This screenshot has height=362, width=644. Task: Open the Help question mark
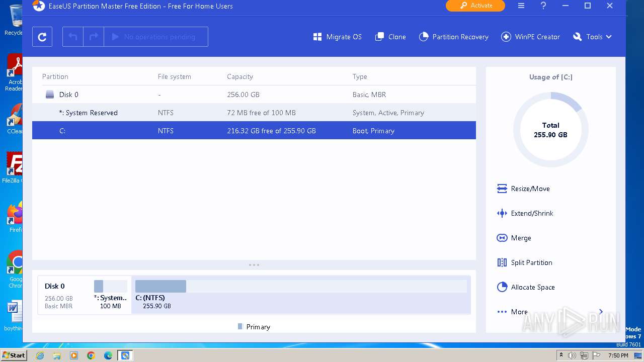543,6
